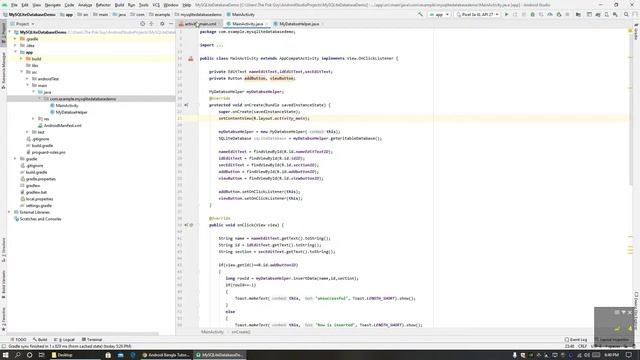
Task: Open the TODO tool window
Action: coord(18,340)
